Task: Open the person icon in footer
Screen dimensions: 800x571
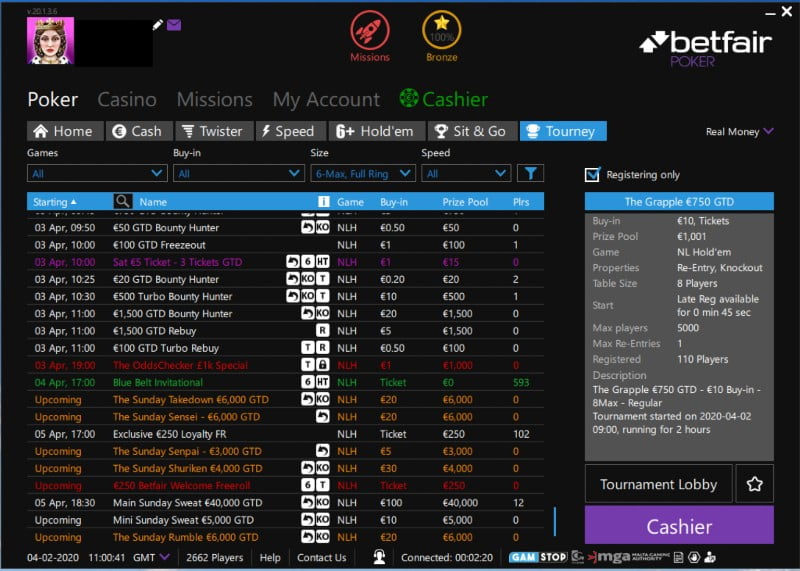Action: coord(710,557)
